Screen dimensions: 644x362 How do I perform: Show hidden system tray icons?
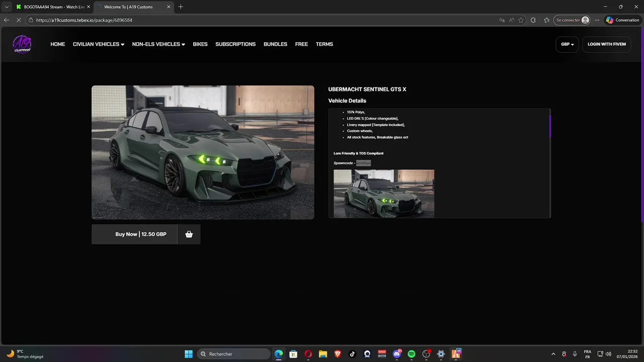pyautogui.click(x=553, y=354)
